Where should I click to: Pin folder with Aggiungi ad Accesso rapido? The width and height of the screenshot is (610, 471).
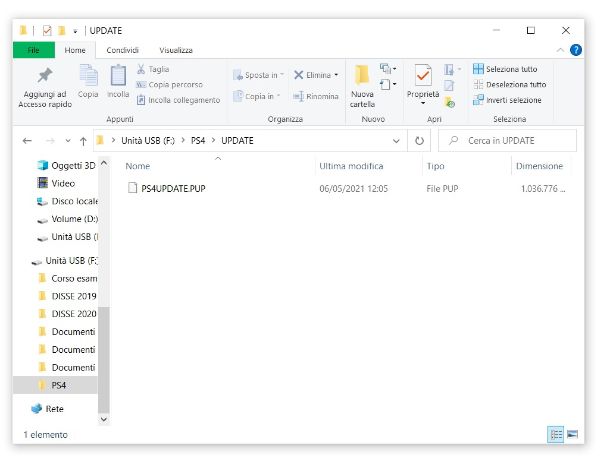coord(45,87)
